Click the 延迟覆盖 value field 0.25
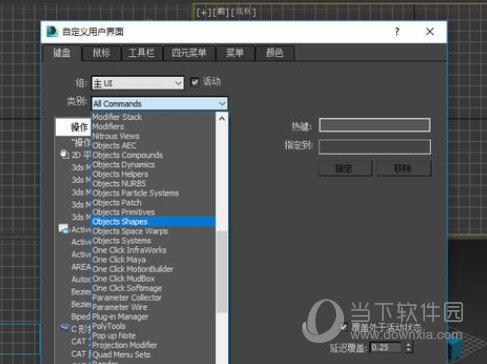 [x=386, y=348]
